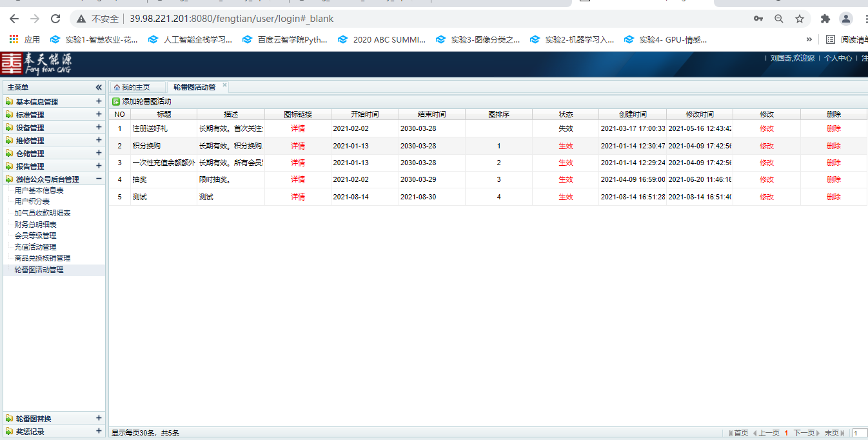Screen dimensions: 868x440
Task: Bookmark this page with the star icon
Action: click(x=800, y=19)
